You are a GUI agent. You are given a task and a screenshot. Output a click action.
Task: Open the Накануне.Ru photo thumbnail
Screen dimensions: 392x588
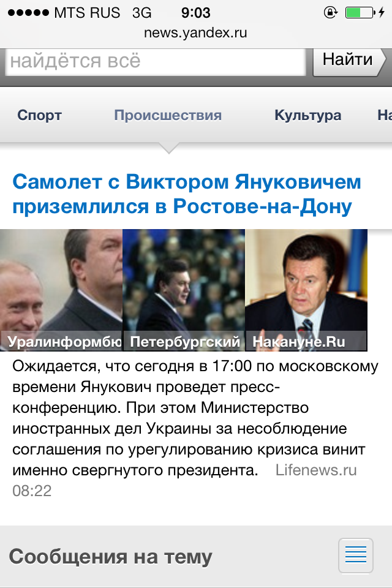306,290
